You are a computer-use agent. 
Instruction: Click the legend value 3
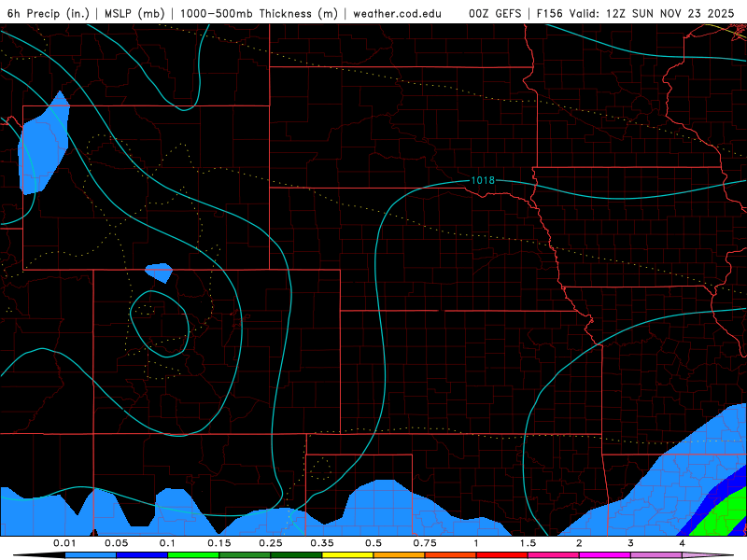click(631, 543)
